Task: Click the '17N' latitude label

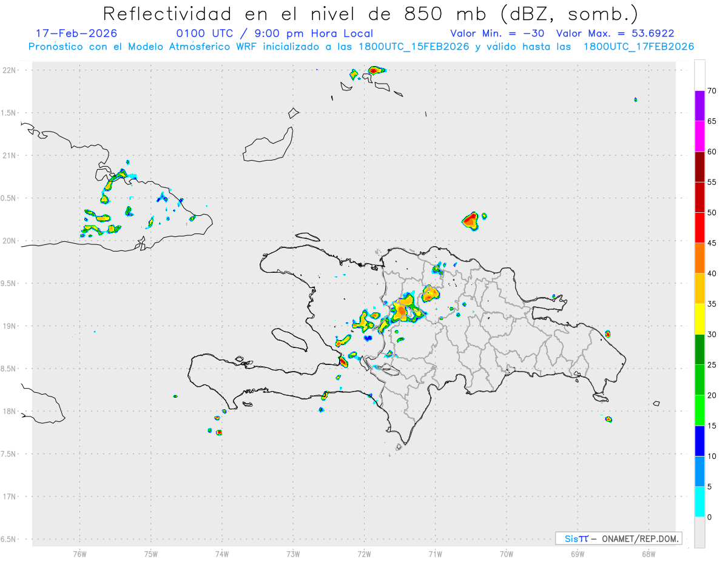Action: [9, 497]
